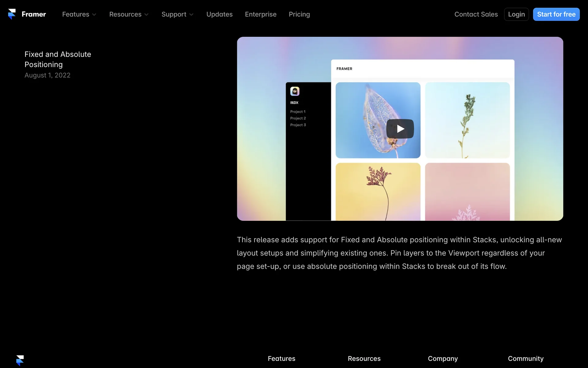The image size is (588, 368).
Task: Click the INDX avatar icon in video preview
Action: click(x=295, y=91)
